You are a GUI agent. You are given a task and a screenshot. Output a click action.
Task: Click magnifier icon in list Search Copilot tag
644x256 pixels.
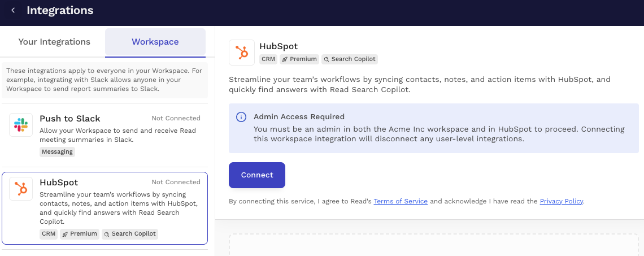click(107, 234)
